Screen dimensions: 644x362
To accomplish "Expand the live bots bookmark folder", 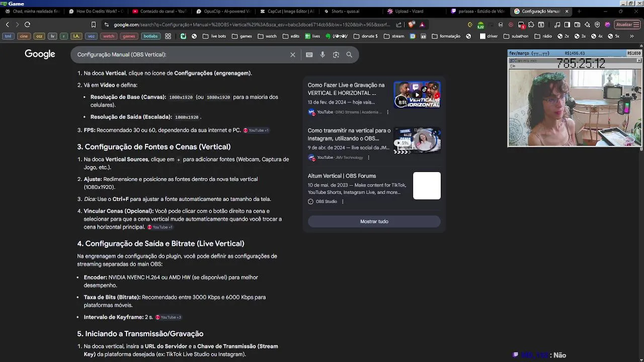I will coord(214,36).
